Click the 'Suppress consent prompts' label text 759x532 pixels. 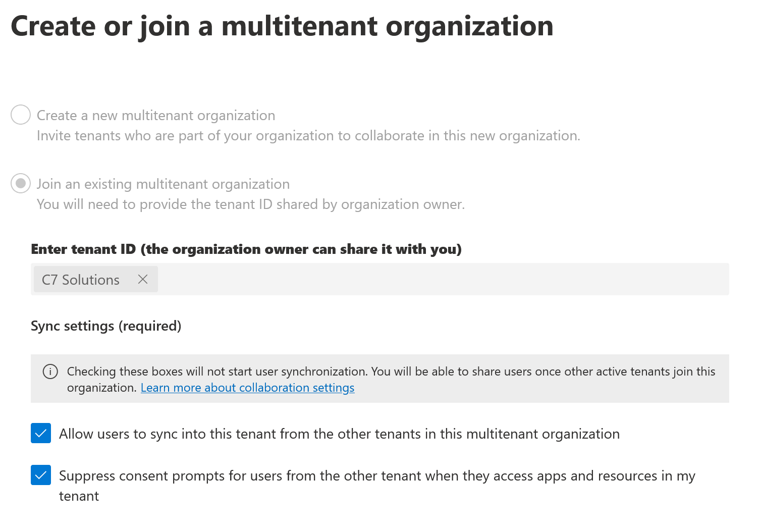[x=376, y=476]
